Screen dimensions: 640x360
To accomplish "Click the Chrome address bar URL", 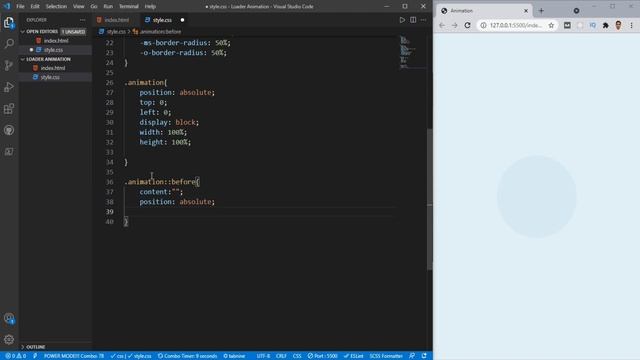I will click(516, 25).
